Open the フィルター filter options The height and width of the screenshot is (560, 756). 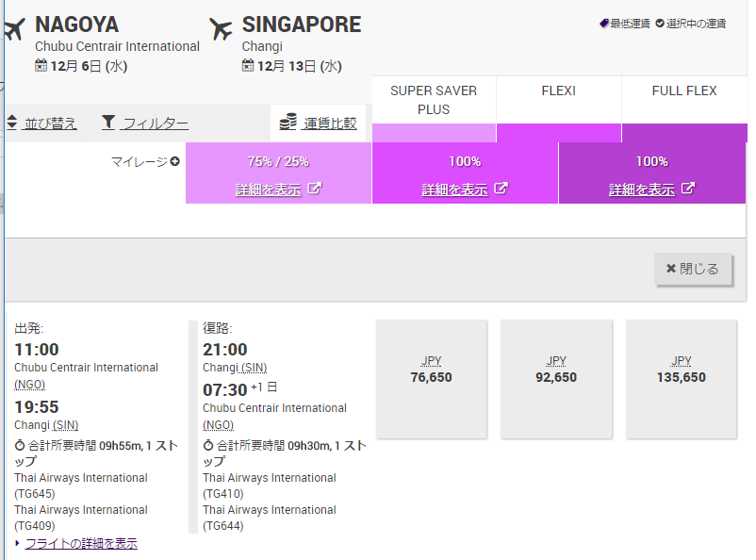coord(155,124)
